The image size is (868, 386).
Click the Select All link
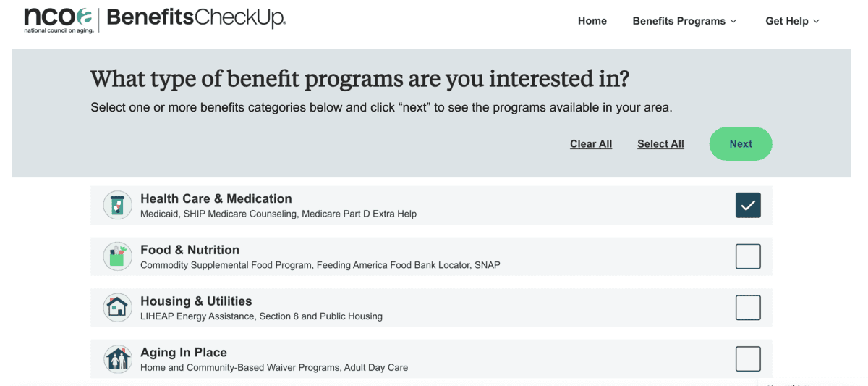(x=660, y=144)
